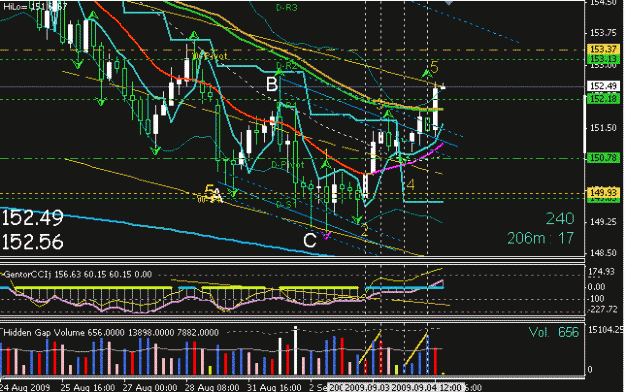Select the orange wave number 5
The width and height of the screenshot is (625, 392).
tap(434, 67)
